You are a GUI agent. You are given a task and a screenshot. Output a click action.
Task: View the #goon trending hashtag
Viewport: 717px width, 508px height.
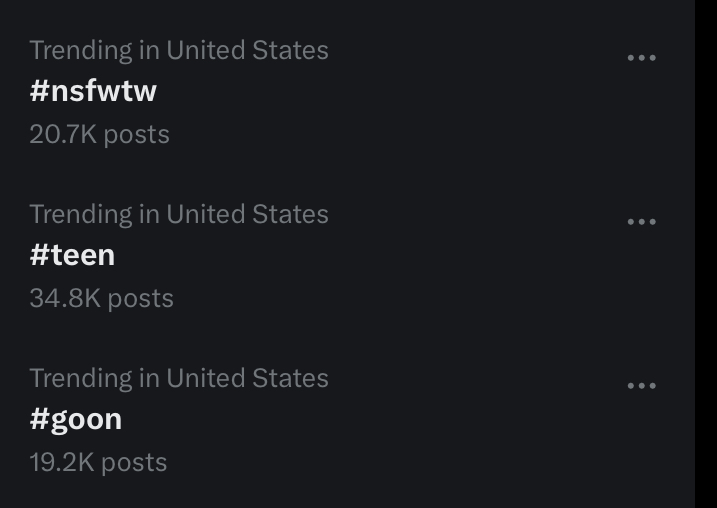tap(76, 419)
